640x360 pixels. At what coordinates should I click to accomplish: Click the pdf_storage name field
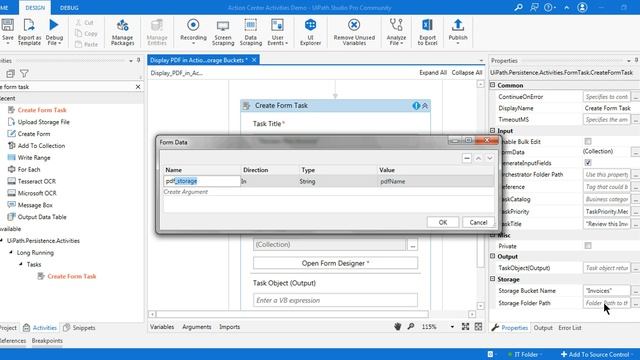[x=202, y=181]
